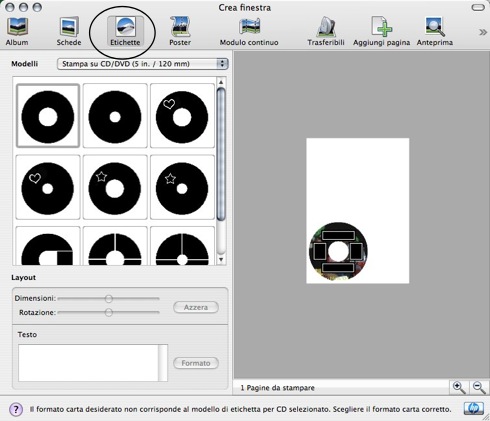
Task: Click the Rotazione slider handle
Action: [109, 312]
